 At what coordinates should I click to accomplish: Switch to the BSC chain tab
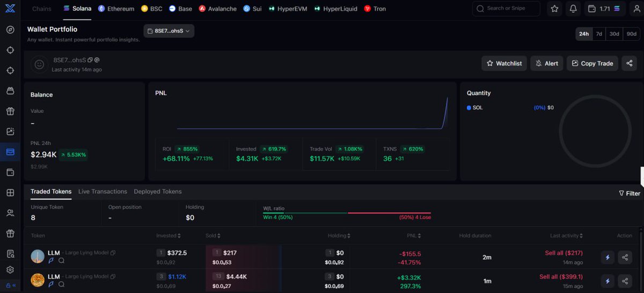click(x=151, y=9)
